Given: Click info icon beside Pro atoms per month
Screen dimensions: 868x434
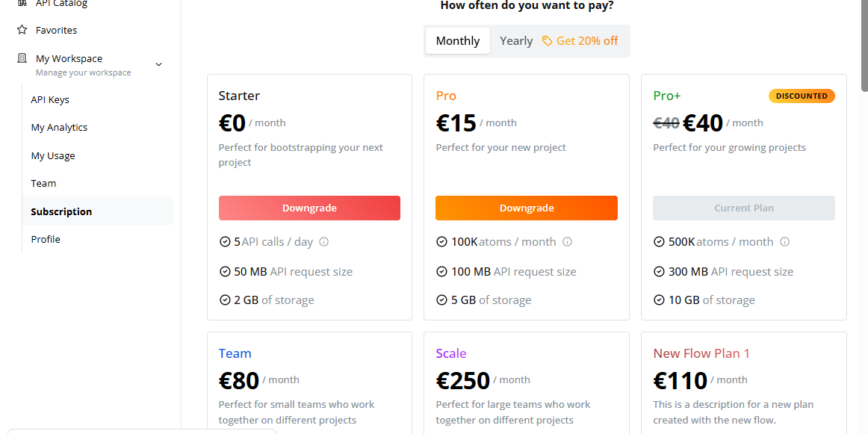Looking at the screenshot, I should [567, 242].
